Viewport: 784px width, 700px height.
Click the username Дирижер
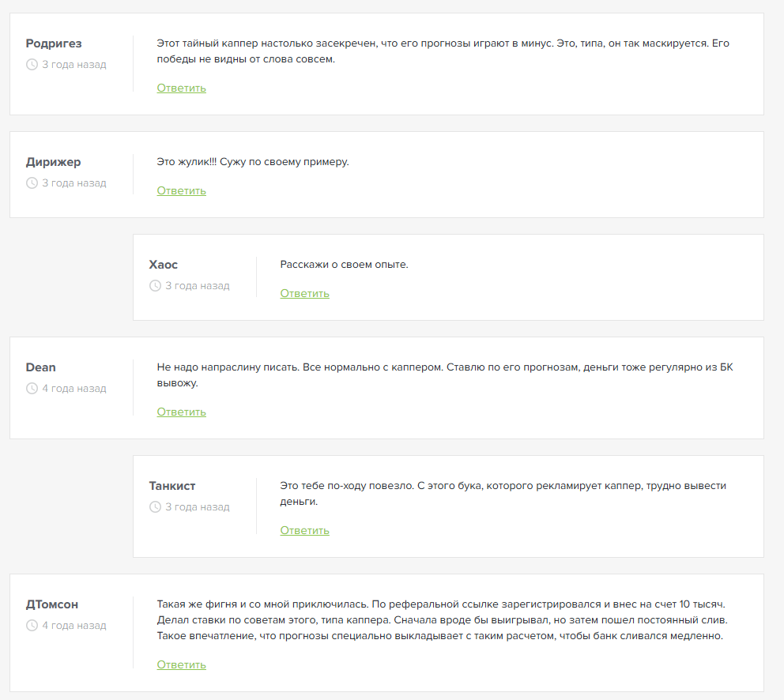pyautogui.click(x=53, y=162)
